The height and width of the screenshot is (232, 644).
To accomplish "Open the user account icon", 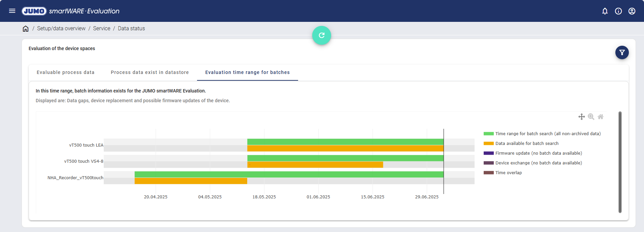I will point(632,11).
